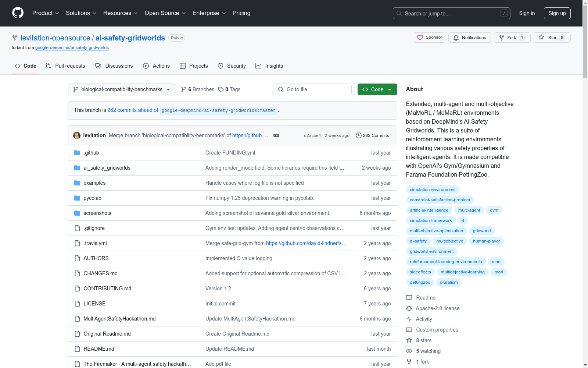Click the pycolab folder icon
588x368 pixels.
(77, 198)
